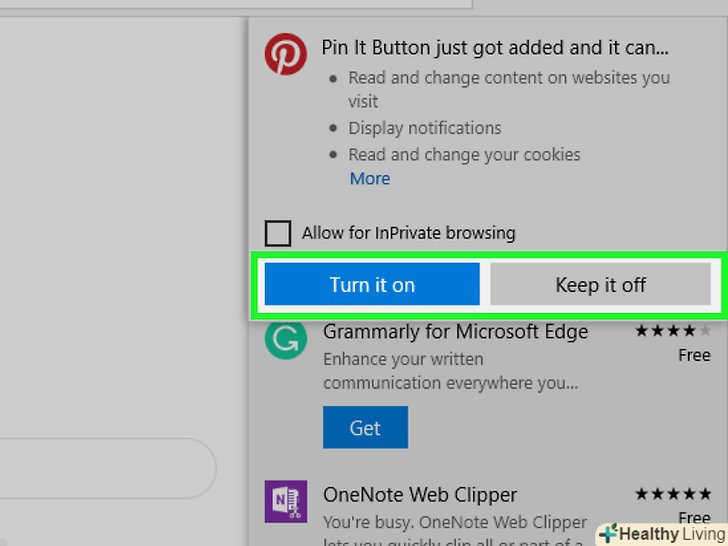
Task: Click Grammarly's Free price label
Action: [x=694, y=356]
